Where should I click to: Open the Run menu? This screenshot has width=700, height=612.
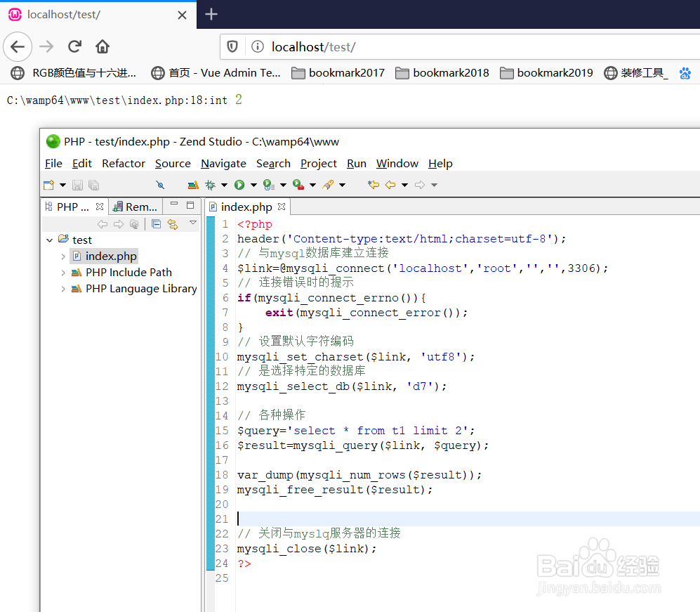coord(356,164)
